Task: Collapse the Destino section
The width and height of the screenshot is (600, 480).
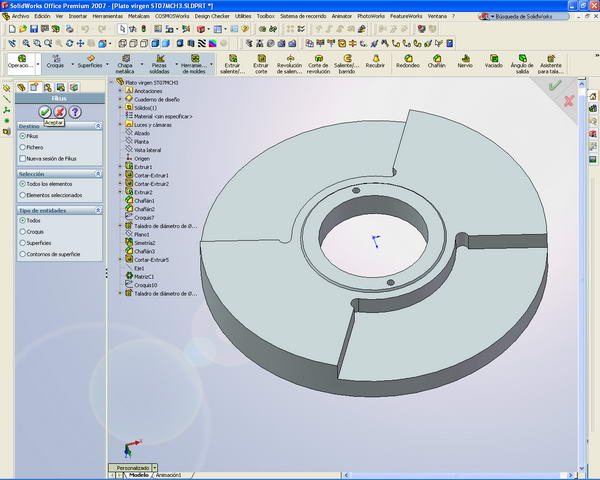Action: [97, 127]
